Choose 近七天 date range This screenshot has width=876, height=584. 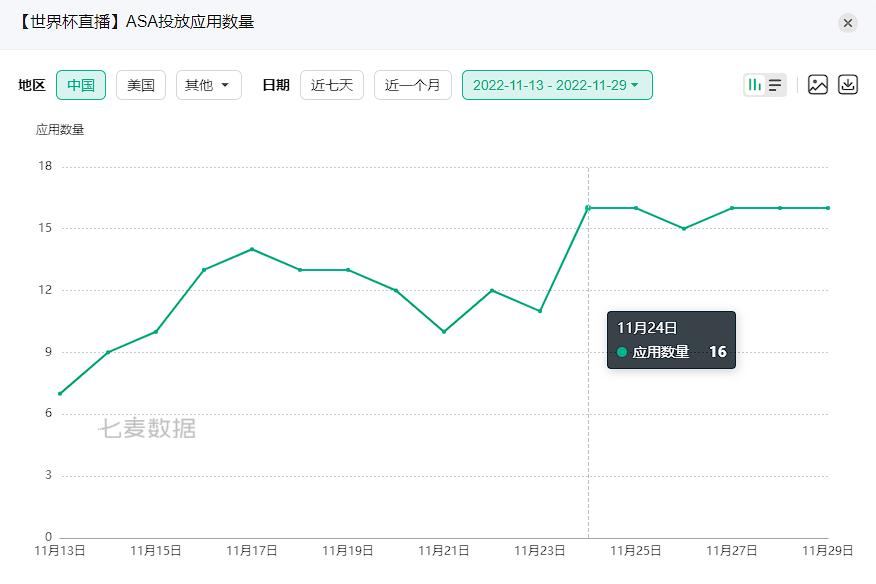coord(332,85)
